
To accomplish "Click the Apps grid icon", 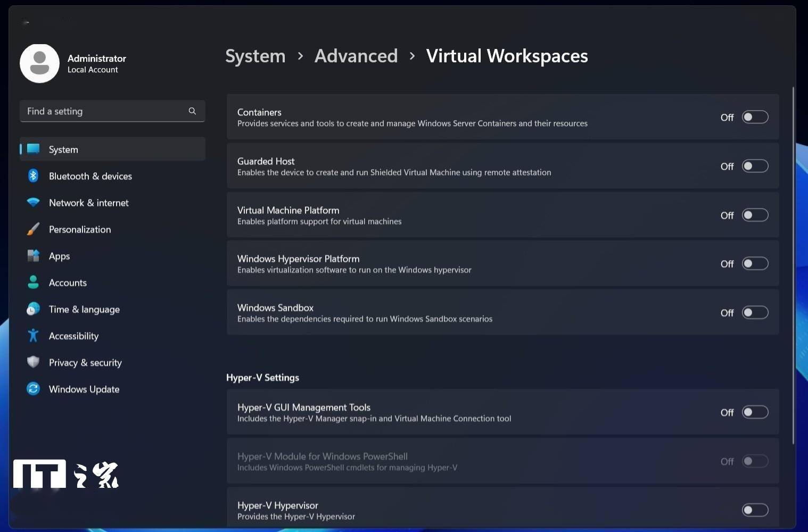I will (x=33, y=255).
